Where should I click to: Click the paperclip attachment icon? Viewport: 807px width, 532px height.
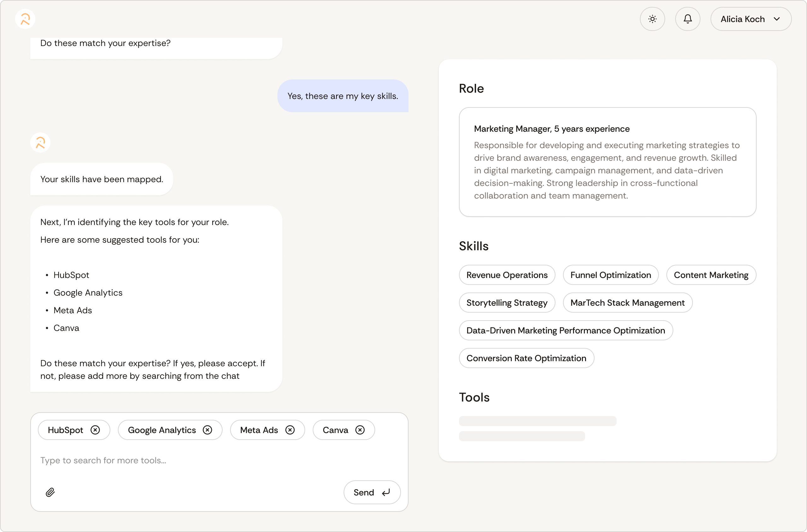[50, 492]
